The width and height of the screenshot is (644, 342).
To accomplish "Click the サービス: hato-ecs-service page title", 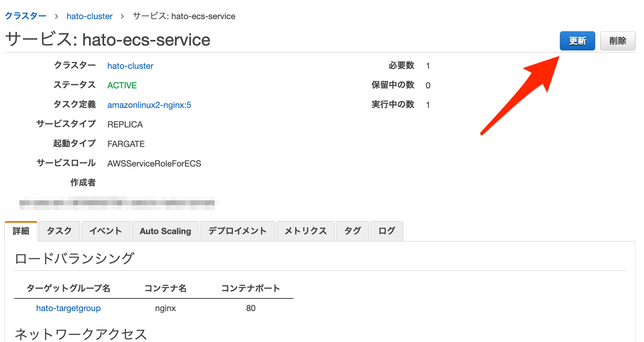I will click(108, 40).
